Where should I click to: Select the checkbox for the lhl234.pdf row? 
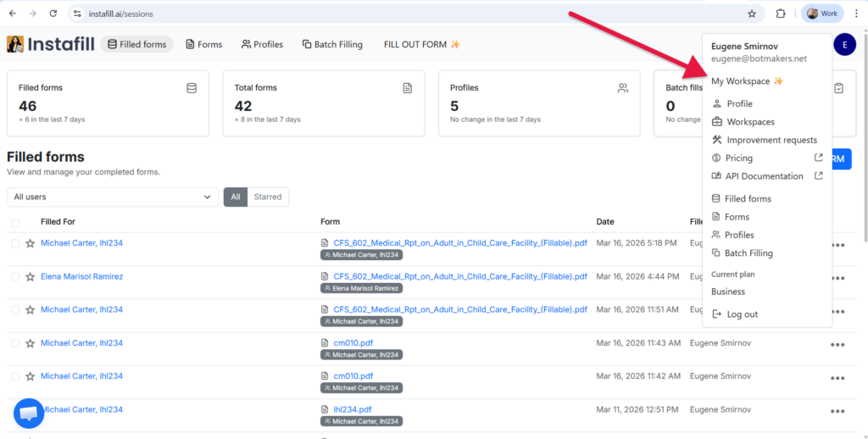click(15, 410)
